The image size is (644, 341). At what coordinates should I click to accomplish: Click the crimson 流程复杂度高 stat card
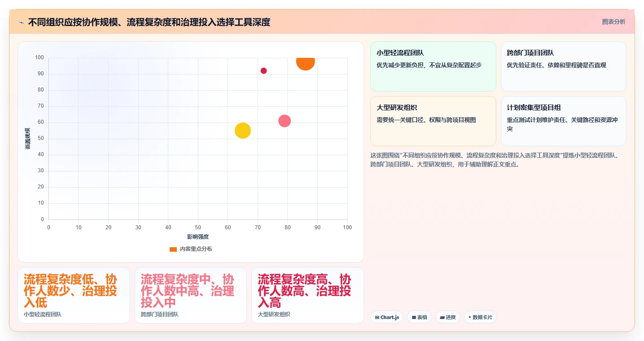[x=307, y=295]
